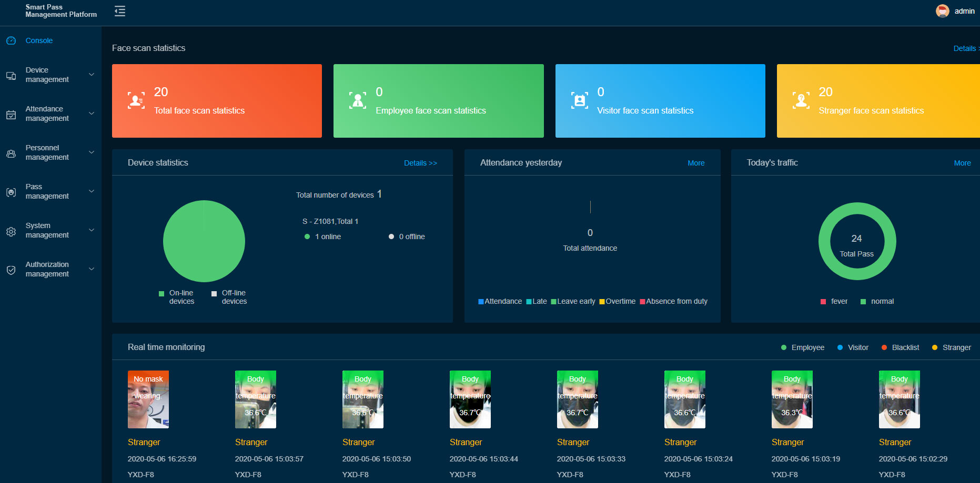The height and width of the screenshot is (483, 980).
Task: Switch to the Console section
Action: click(41, 40)
